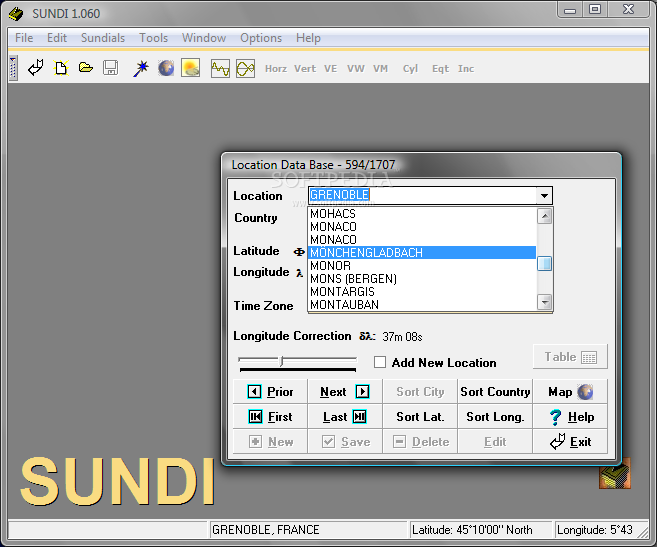The width and height of the screenshot is (657, 547).
Task: Open the Sundials menu
Action: [x=103, y=38]
